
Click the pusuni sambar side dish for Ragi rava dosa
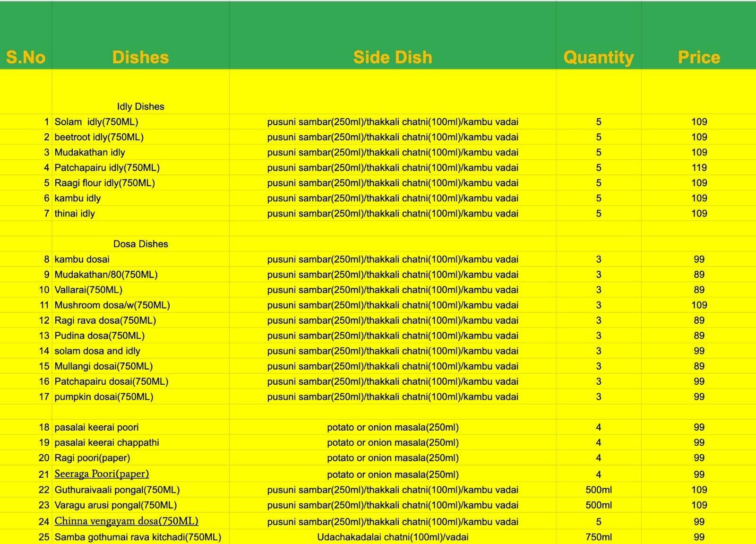coord(393,320)
